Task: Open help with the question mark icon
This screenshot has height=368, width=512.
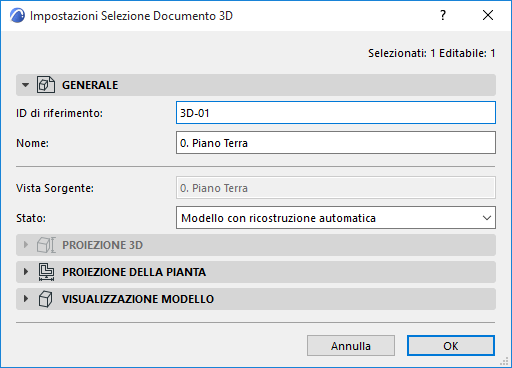Action: click(x=443, y=15)
